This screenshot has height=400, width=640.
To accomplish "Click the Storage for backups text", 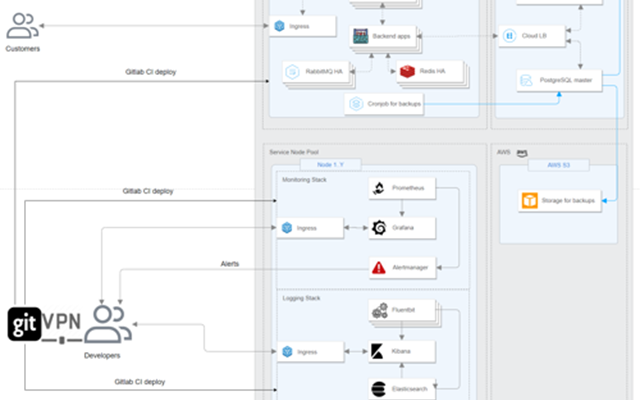I will (568, 201).
